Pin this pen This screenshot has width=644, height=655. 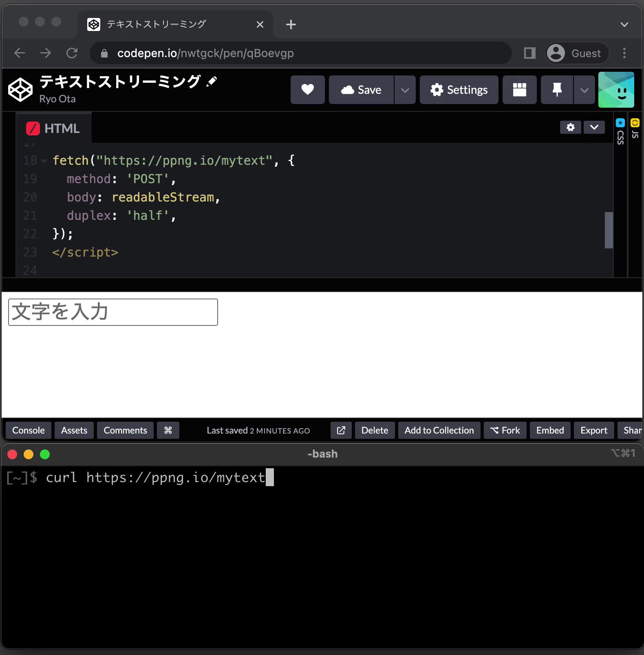point(557,90)
